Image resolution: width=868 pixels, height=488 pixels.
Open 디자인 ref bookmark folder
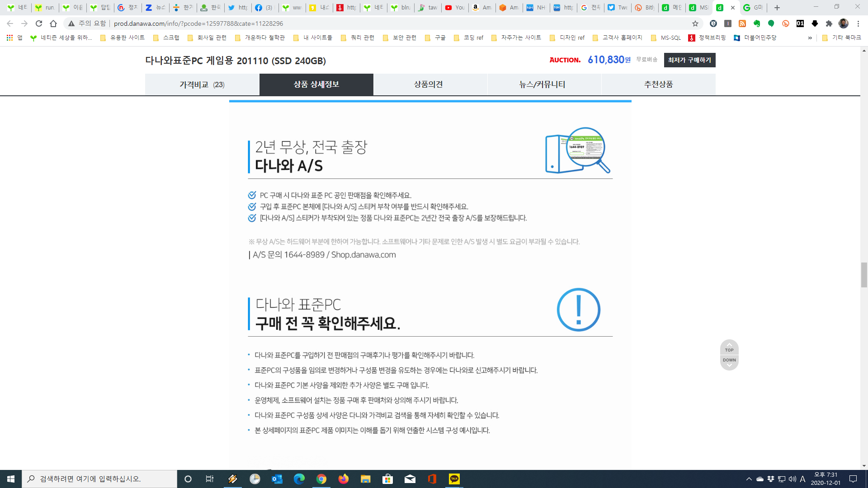(567, 38)
